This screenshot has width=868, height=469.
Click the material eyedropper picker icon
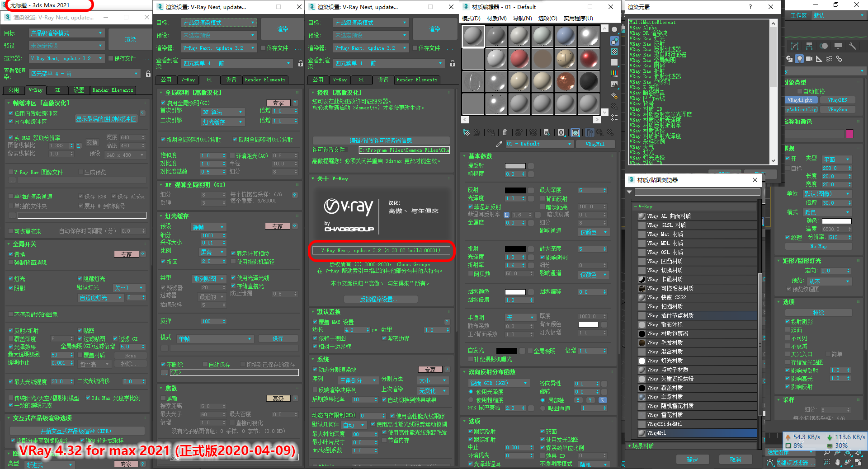coord(499,144)
